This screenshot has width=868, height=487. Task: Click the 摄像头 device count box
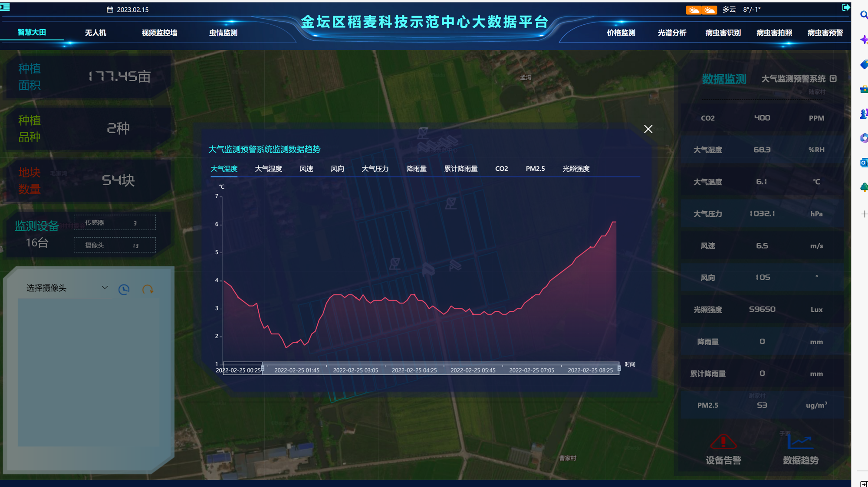pyautogui.click(x=115, y=245)
